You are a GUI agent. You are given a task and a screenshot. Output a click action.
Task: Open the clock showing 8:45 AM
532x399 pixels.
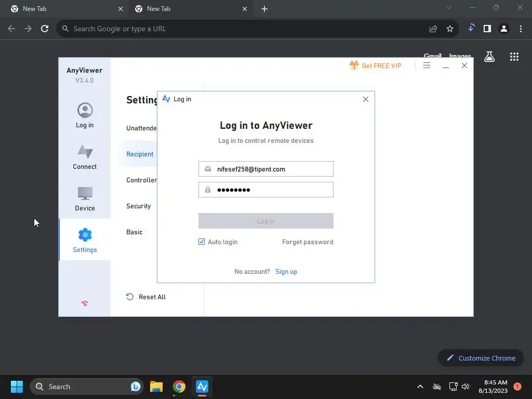[493, 387]
